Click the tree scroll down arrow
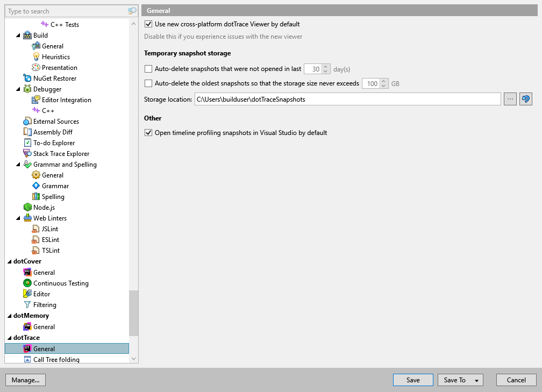Image resolution: width=542 pixels, height=392 pixels. click(133, 359)
